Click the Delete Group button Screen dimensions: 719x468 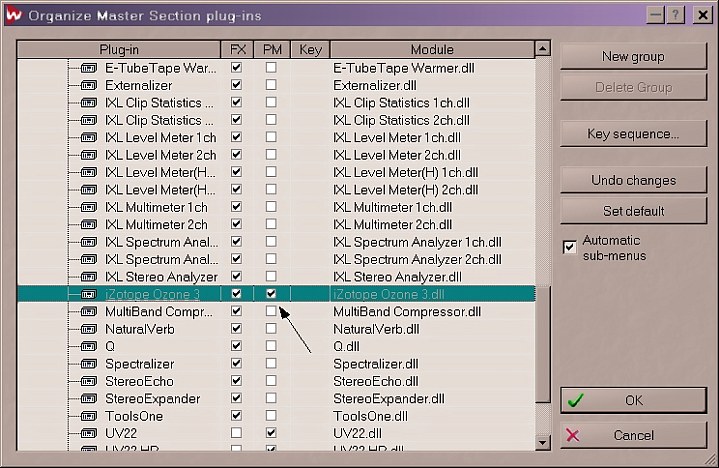tap(633, 87)
